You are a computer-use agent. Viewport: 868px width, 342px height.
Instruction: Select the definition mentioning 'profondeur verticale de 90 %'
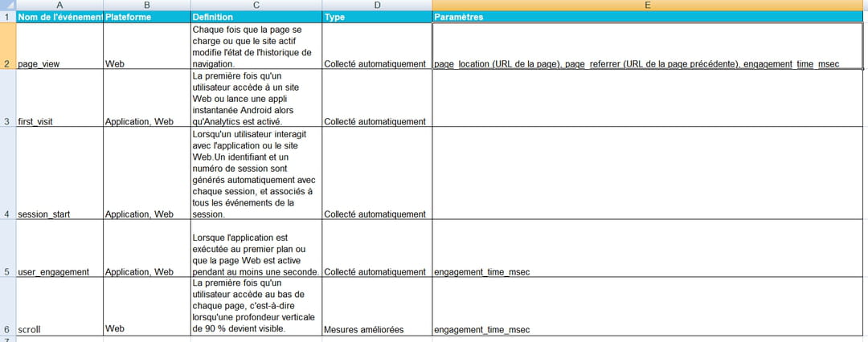tap(256, 307)
